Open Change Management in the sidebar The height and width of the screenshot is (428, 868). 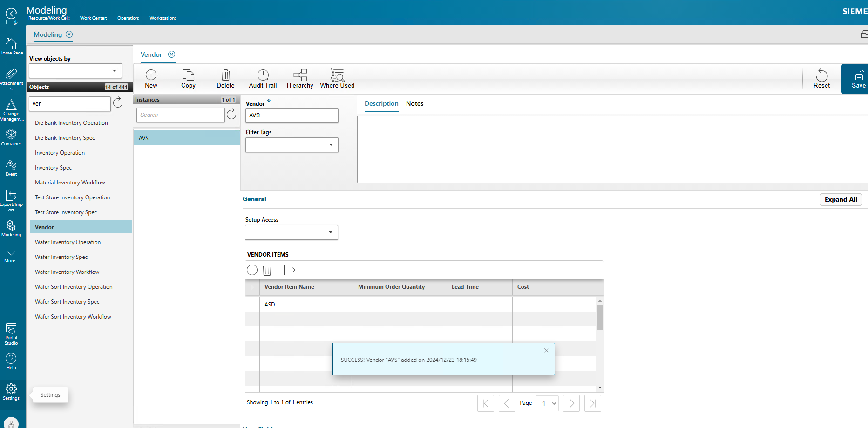click(11, 110)
